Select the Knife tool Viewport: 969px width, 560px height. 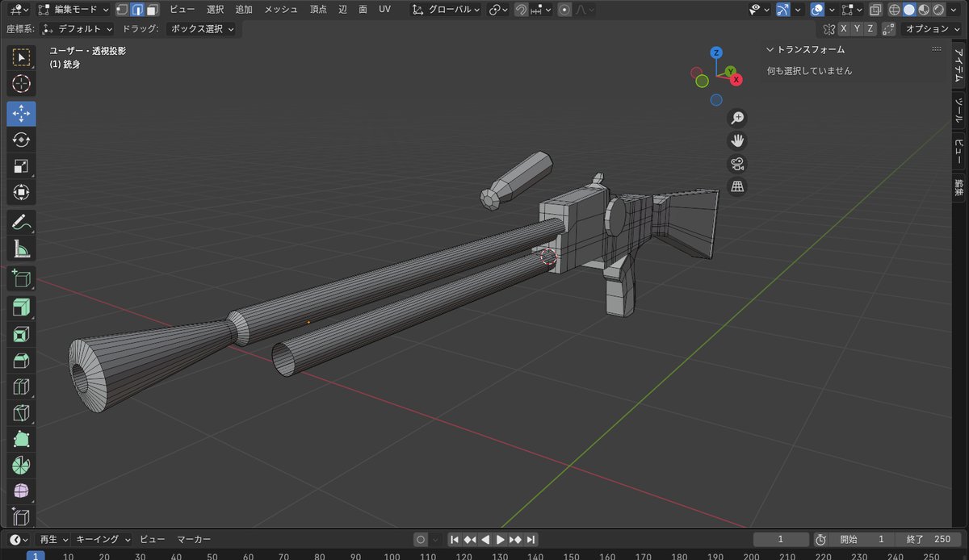tap(21, 414)
